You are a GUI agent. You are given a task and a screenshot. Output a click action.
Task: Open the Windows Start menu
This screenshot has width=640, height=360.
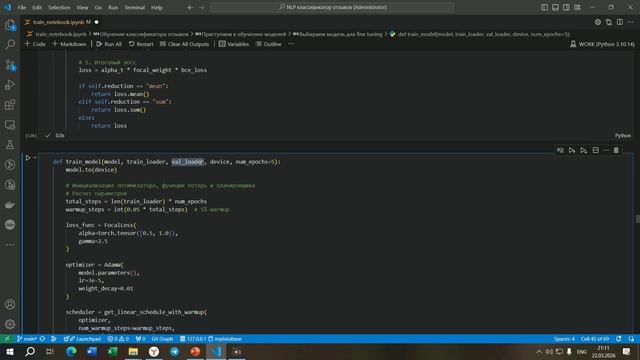(x=9, y=351)
